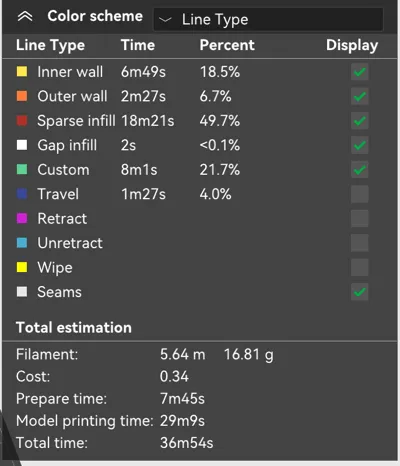The width and height of the screenshot is (400, 466).
Task: Open the Line Type color scheme dropdown
Action: coord(268,20)
